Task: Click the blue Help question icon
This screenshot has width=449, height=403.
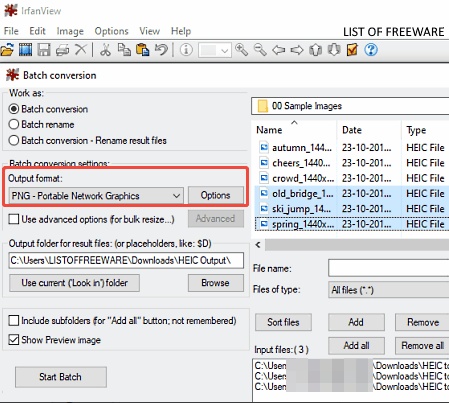Action: pyautogui.click(x=371, y=50)
